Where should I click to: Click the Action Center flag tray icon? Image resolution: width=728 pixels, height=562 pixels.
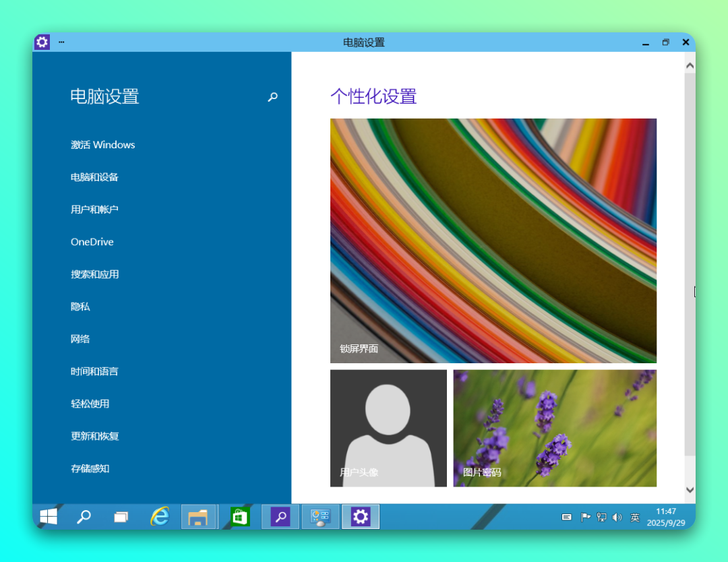coord(585,517)
